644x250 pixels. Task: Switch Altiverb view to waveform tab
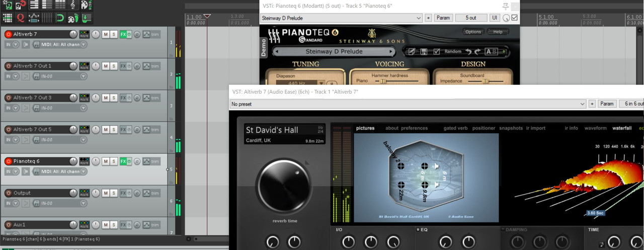(595, 128)
